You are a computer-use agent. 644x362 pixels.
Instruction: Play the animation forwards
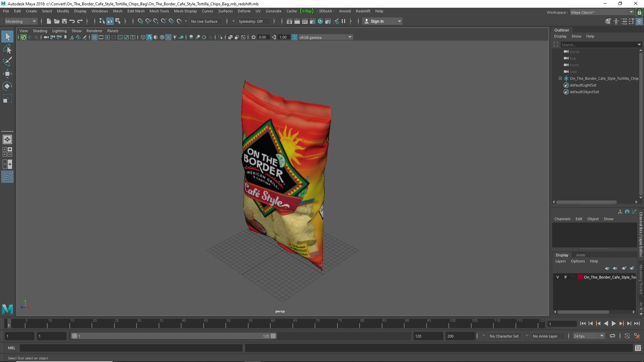(613, 323)
